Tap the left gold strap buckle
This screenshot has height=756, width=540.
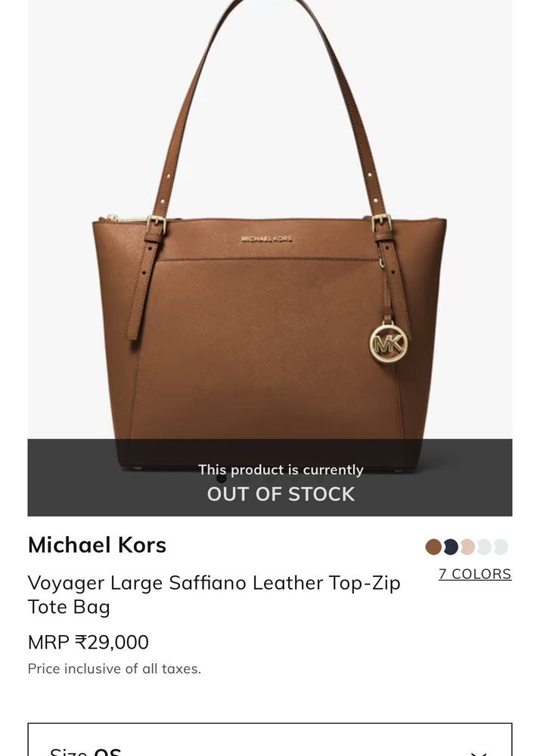(157, 225)
